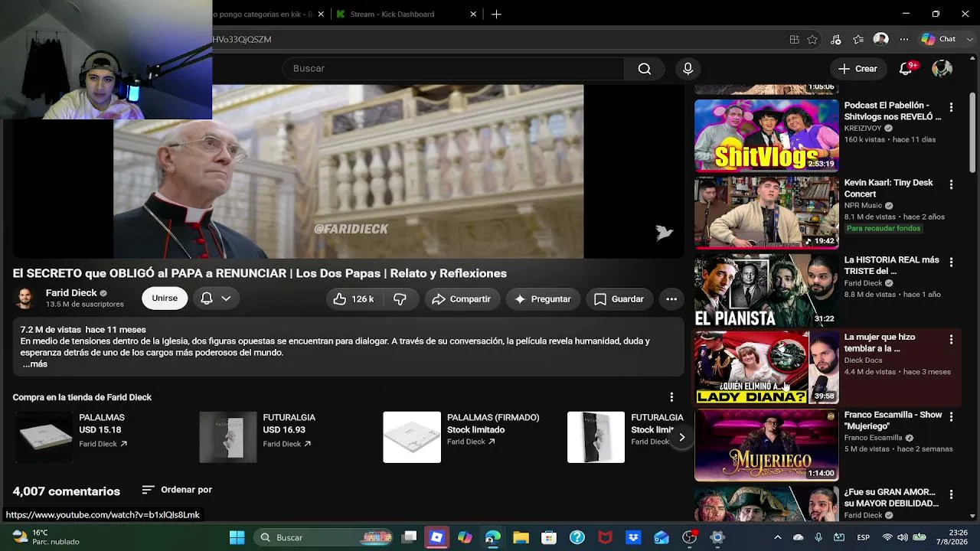Image resolution: width=980 pixels, height=551 pixels.
Task: Open the Edge favorites list icon
Action: click(x=858, y=39)
